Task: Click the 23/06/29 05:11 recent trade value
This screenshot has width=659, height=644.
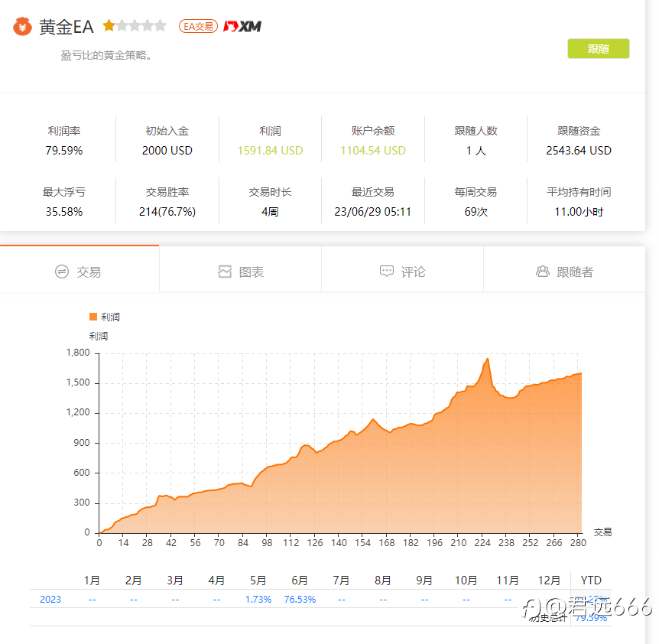Action: coord(373,211)
